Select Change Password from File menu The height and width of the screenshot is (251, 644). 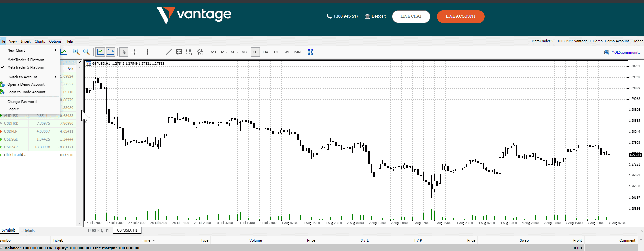pyautogui.click(x=30, y=102)
